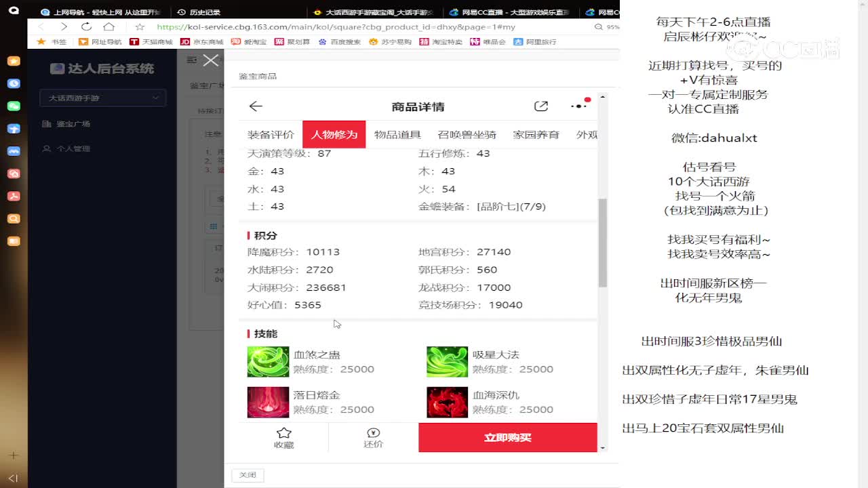The image size is (868, 488).
Task: Open the orange search sidebar icon
Action: pos(14,218)
